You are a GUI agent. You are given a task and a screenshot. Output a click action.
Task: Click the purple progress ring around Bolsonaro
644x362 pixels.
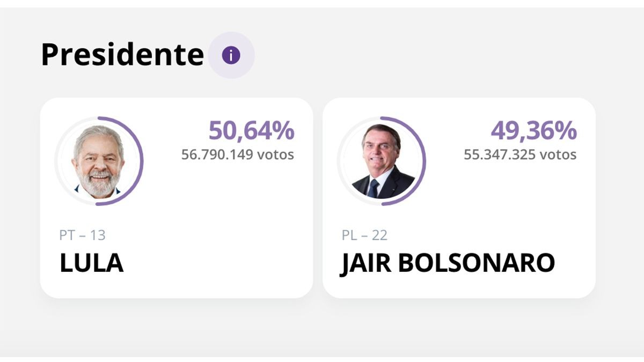tap(425, 161)
